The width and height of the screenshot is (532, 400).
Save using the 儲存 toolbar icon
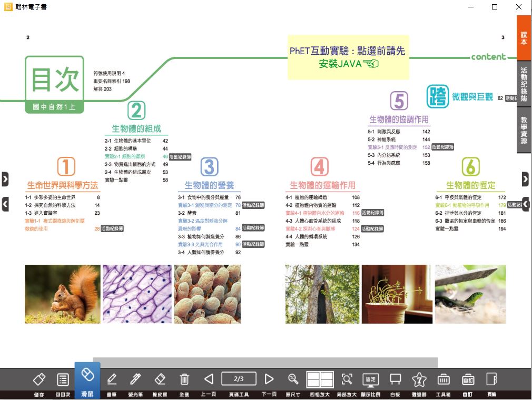[x=39, y=384]
